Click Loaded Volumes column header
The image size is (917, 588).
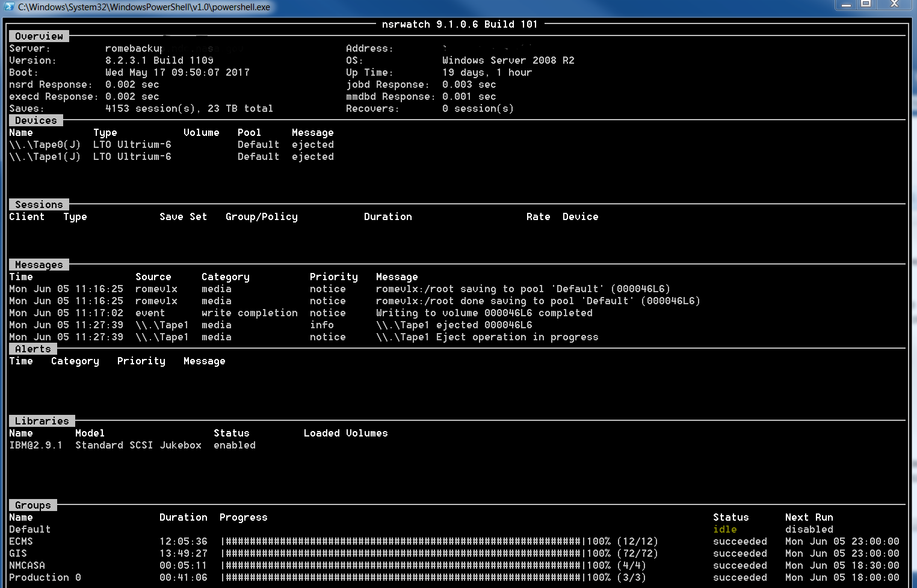[x=346, y=433]
